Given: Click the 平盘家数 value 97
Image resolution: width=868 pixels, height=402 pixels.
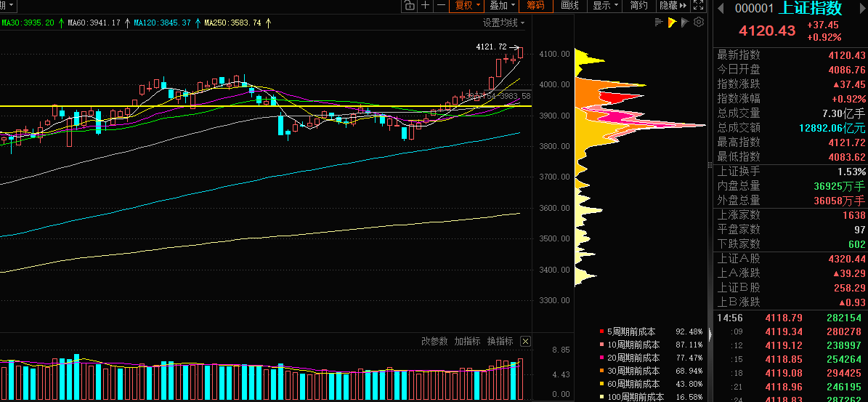Looking at the screenshot, I should (860, 230).
